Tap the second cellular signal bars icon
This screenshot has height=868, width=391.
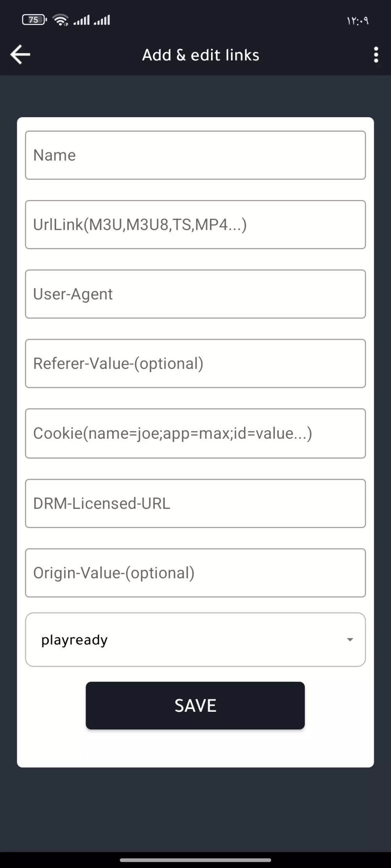[x=102, y=20]
